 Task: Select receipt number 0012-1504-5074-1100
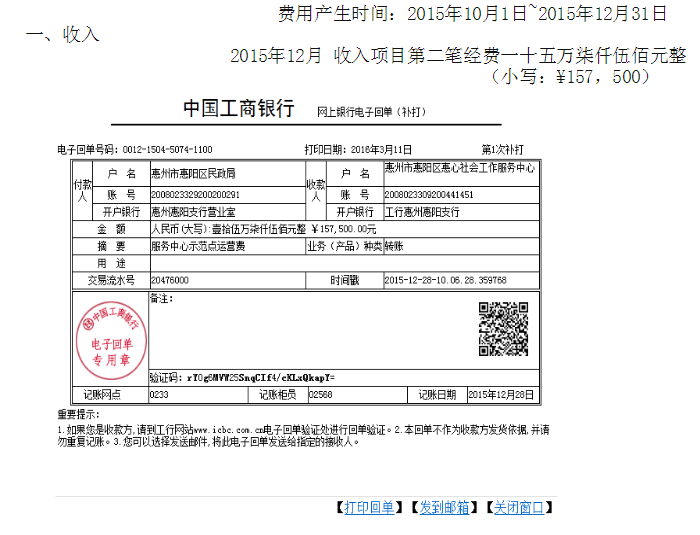(167, 150)
